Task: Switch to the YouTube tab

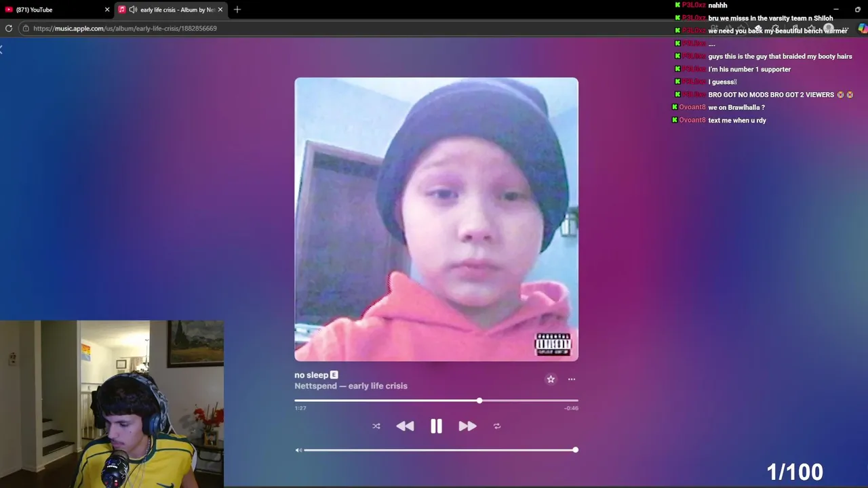Action: tap(57, 9)
